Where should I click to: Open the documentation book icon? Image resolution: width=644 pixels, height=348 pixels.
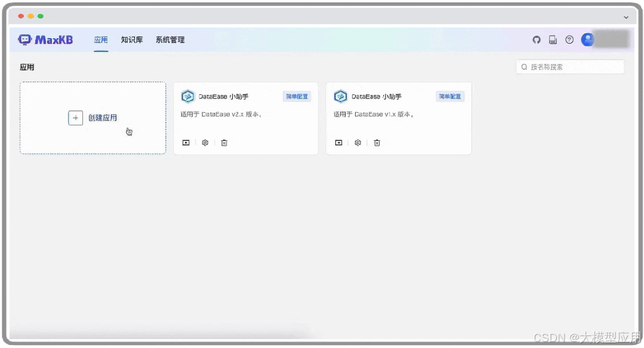(553, 40)
